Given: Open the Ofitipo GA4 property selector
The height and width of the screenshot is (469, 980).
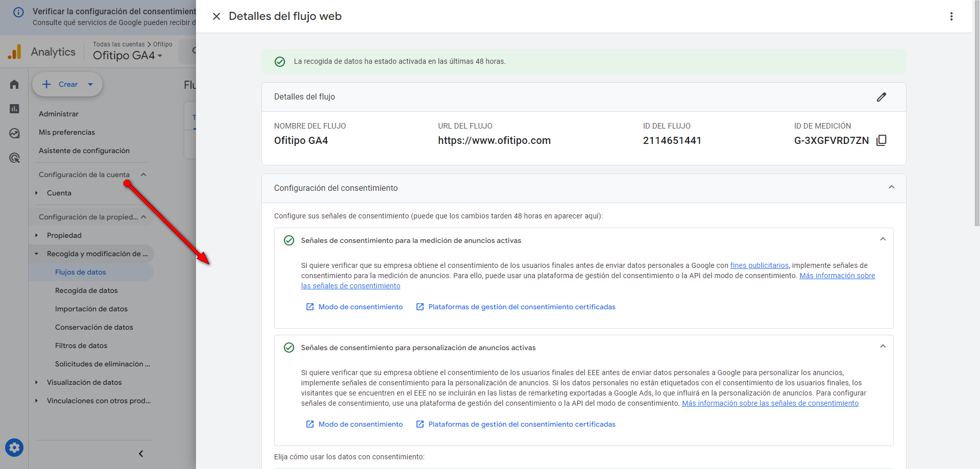Looking at the screenshot, I should pyautogui.click(x=127, y=55).
